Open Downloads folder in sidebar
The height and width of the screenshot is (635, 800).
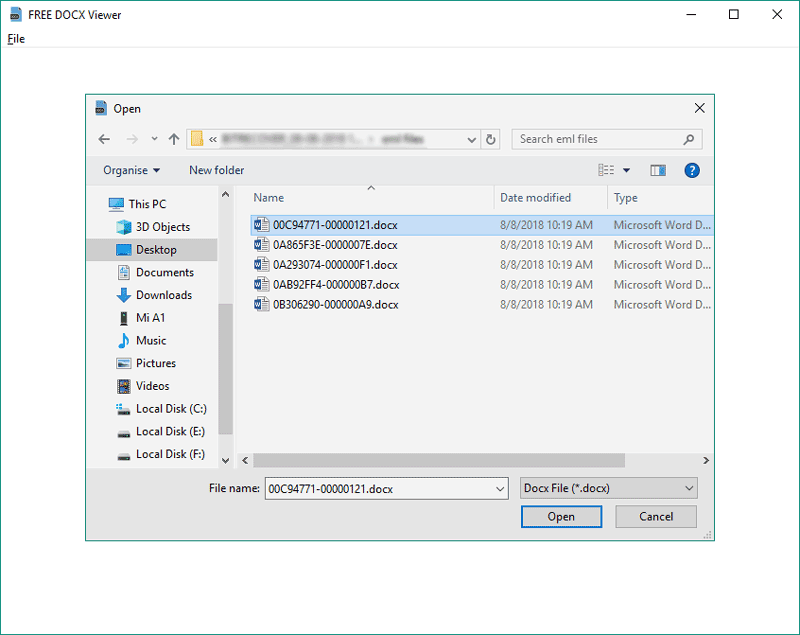(x=155, y=295)
